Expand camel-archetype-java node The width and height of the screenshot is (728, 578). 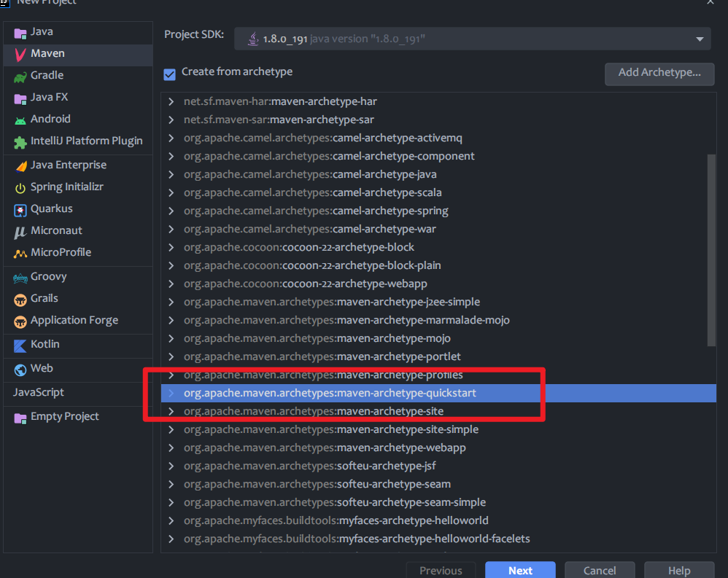tap(171, 174)
